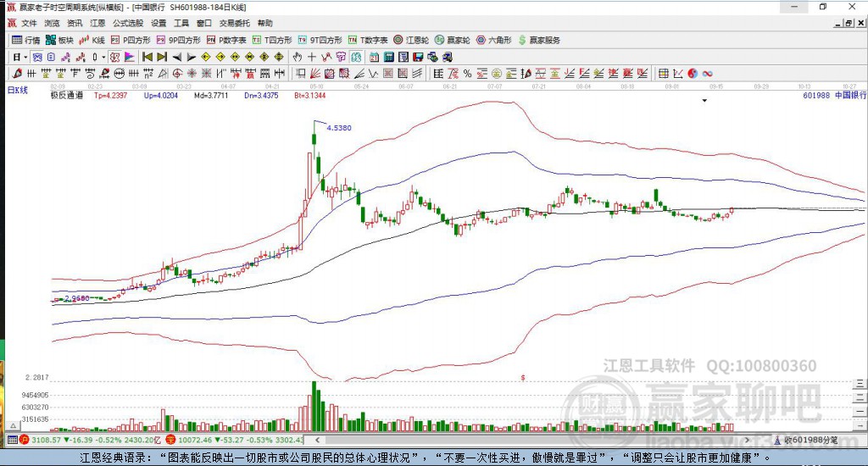Click the colored grid table icon

point(663,73)
